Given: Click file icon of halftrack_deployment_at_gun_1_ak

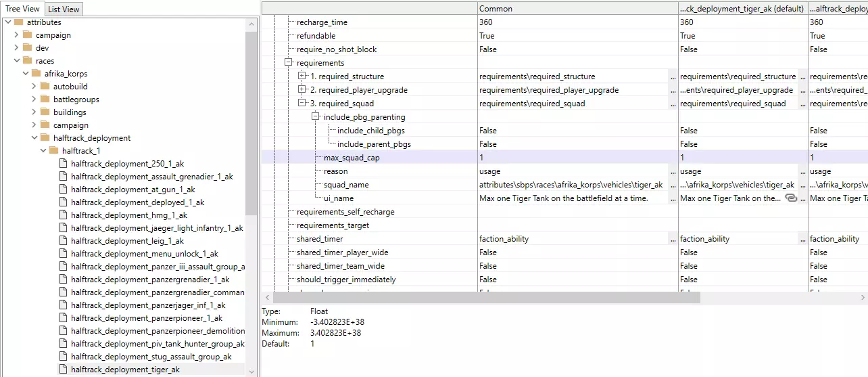Looking at the screenshot, I should (64, 190).
